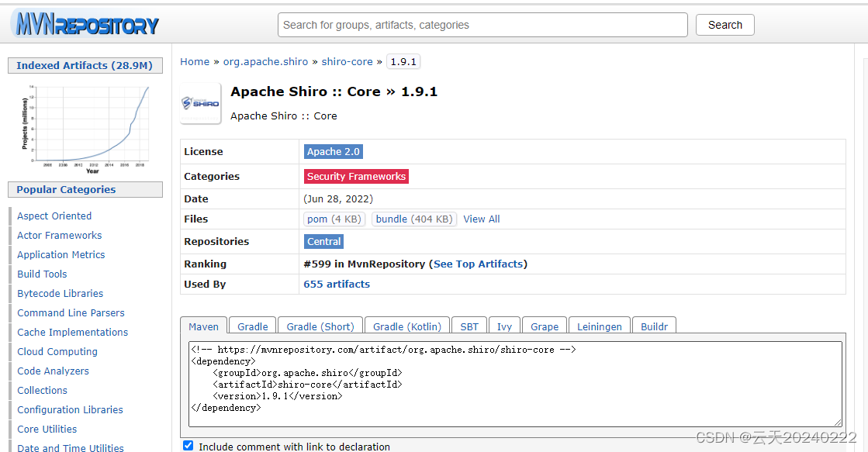Switch to the Leiningen tab
868x452 pixels.
coord(600,326)
